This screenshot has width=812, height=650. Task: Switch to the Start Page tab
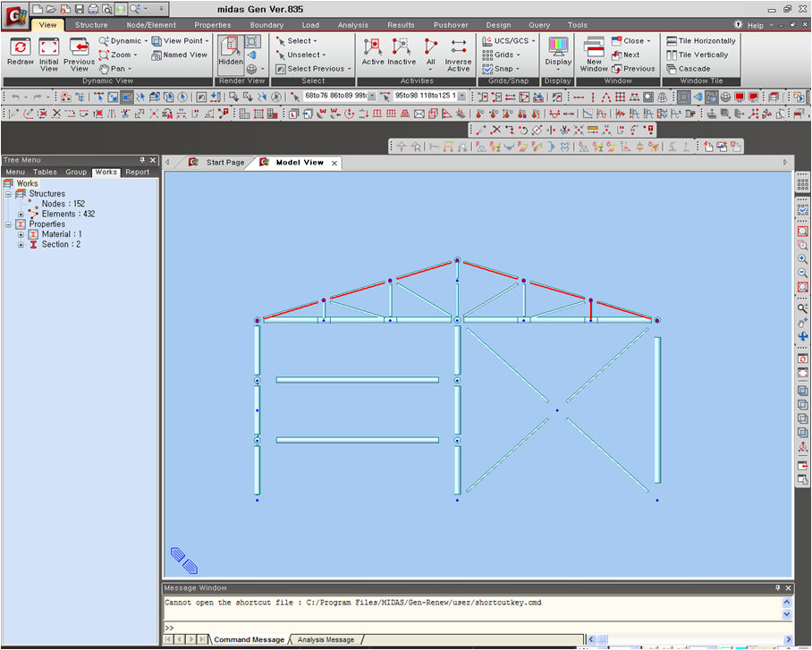[224, 162]
